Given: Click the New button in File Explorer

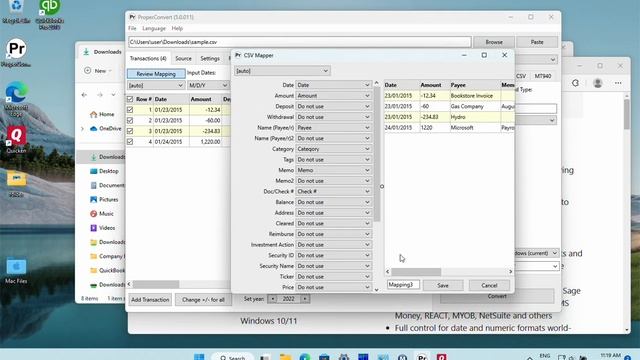Looking at the screenshot, I should coord(98,71).
